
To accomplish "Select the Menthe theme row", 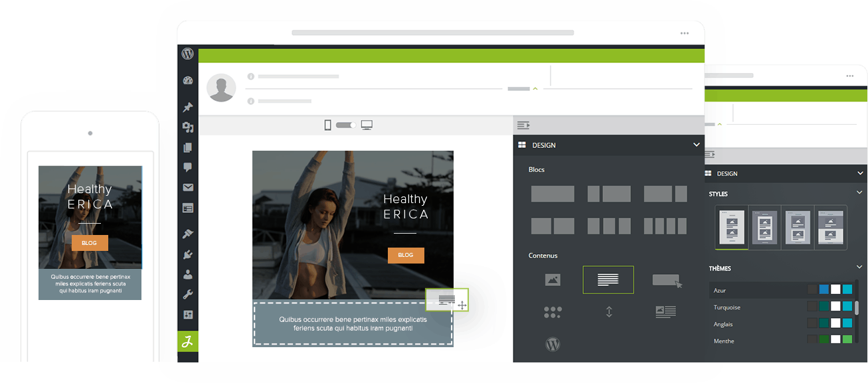I will 782,341.
